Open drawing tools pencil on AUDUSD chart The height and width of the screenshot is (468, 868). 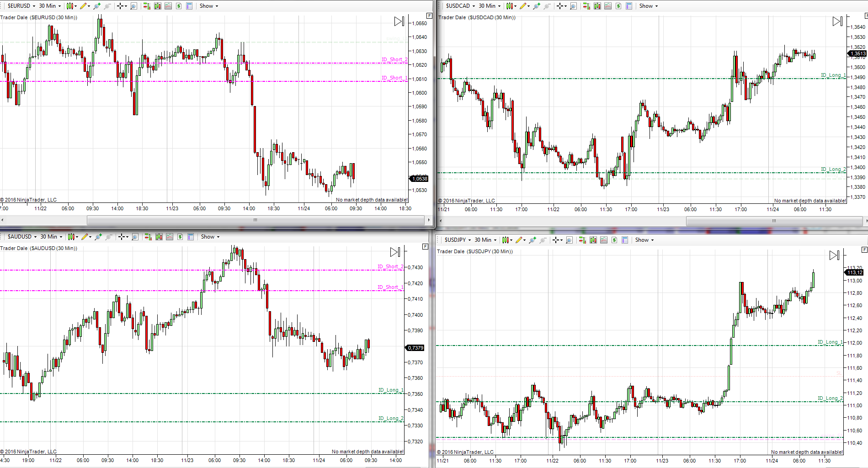pos(86,237)
